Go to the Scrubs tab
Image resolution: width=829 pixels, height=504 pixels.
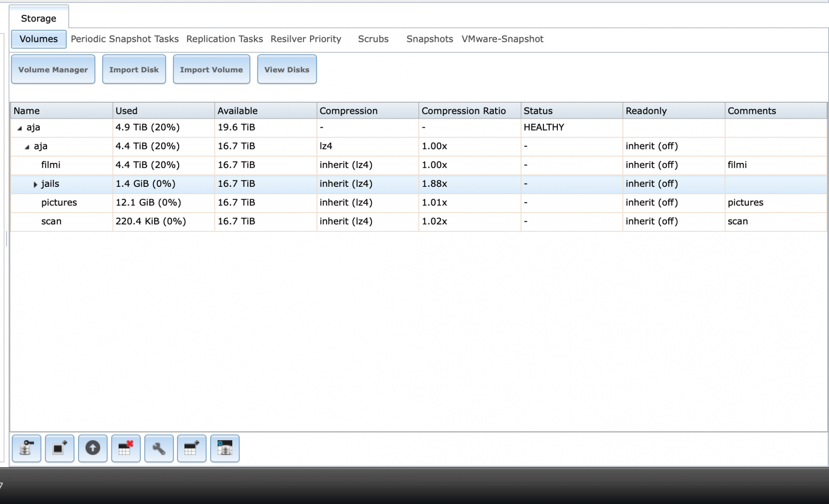click(373, 39)
